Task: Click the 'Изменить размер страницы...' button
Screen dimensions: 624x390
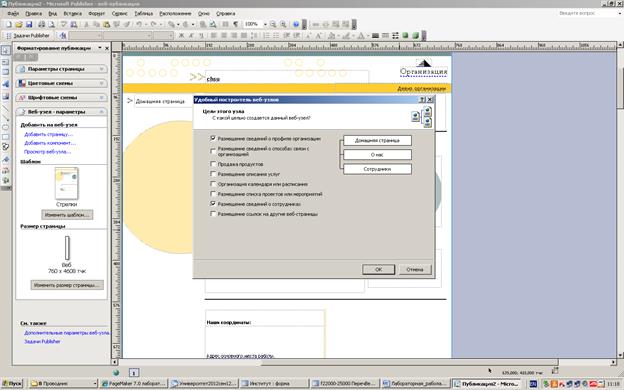Action: (x=67, y=285)
